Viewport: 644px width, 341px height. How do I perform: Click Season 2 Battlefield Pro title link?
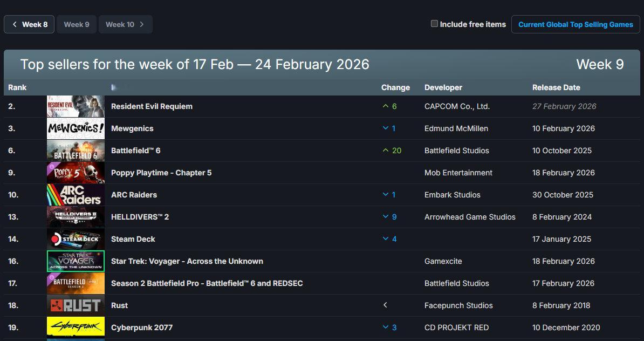tap(207, 283)
